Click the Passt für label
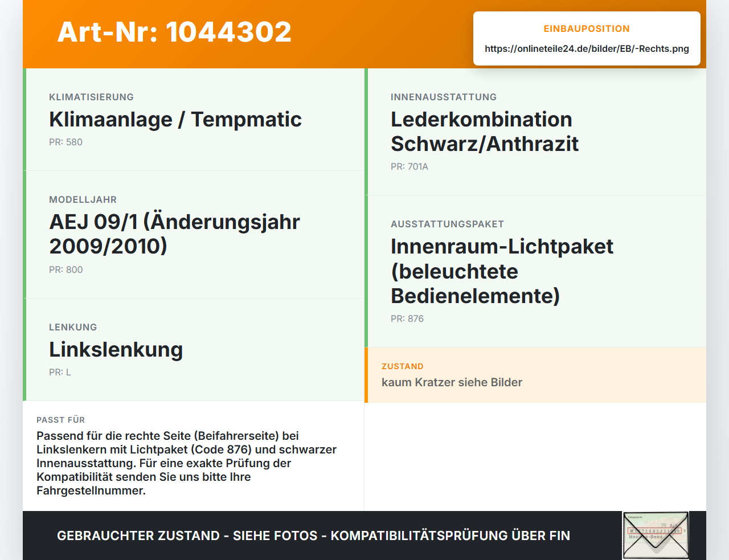This screenshot has width=729, height=560. pos(60,420)
